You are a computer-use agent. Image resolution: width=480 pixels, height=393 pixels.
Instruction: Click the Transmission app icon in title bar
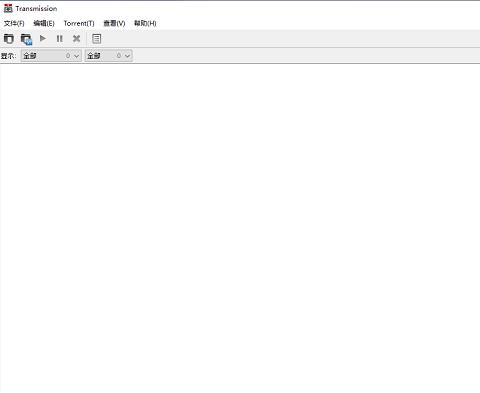pos(8,8)
